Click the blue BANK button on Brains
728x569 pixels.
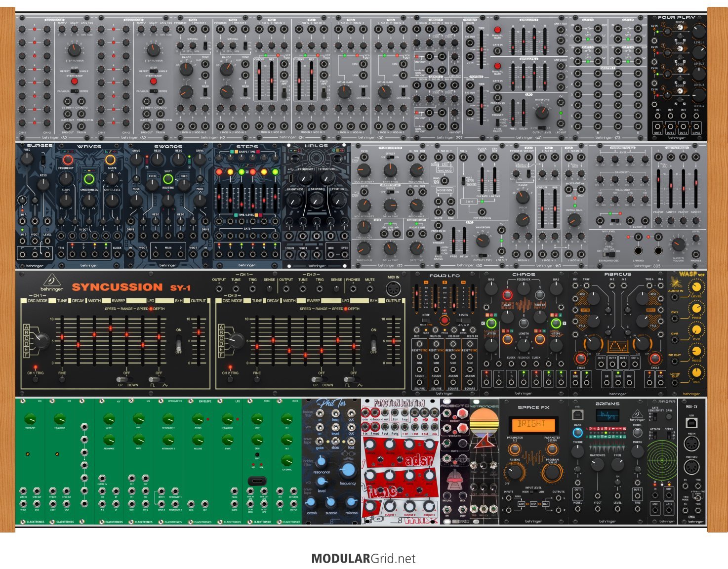(x=577, y=432)
